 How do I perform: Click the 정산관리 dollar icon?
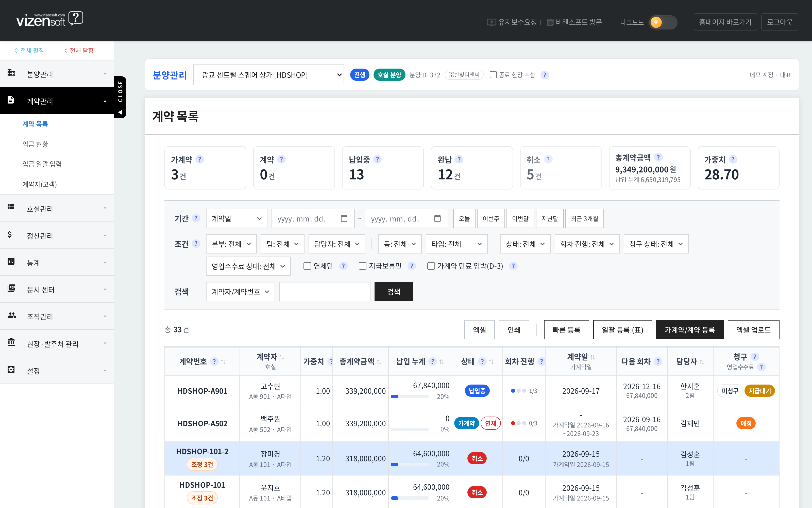(10, 234)
